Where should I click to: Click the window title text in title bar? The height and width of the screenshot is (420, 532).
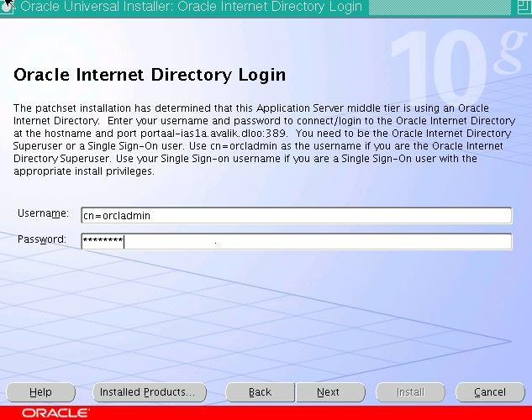click(191, 7)
